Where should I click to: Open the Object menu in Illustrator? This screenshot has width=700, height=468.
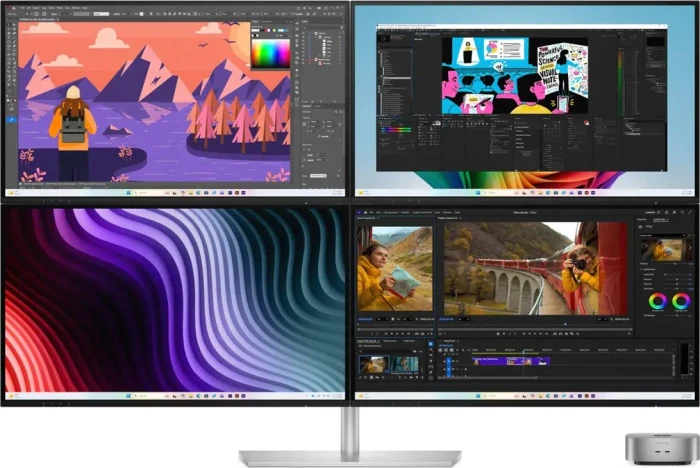coord(36,8)
